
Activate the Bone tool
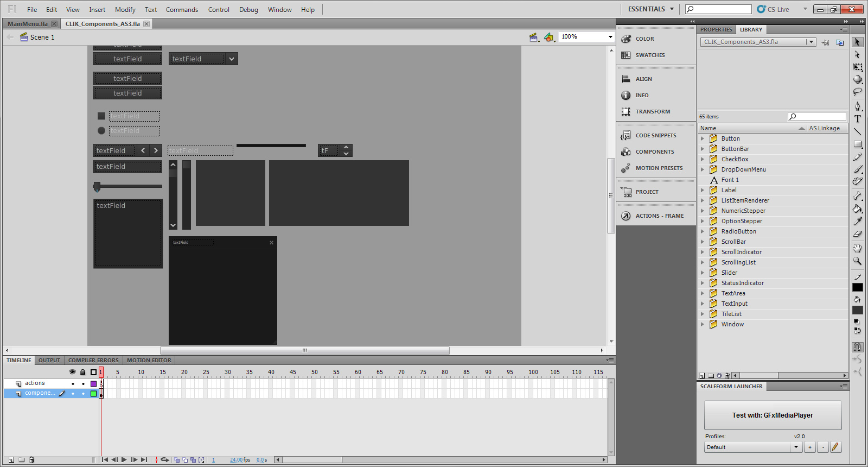tap(857, 195)
